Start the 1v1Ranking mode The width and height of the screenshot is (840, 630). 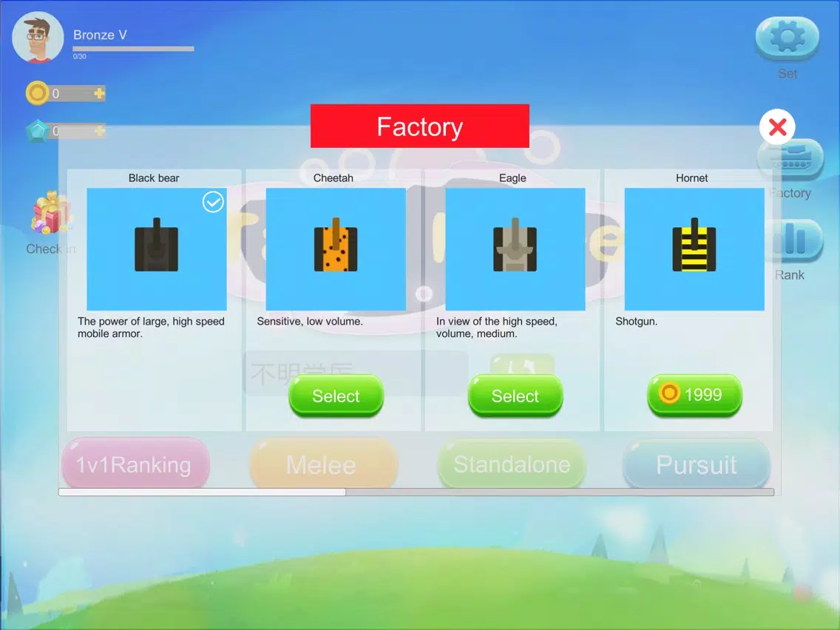pos(135,464)
